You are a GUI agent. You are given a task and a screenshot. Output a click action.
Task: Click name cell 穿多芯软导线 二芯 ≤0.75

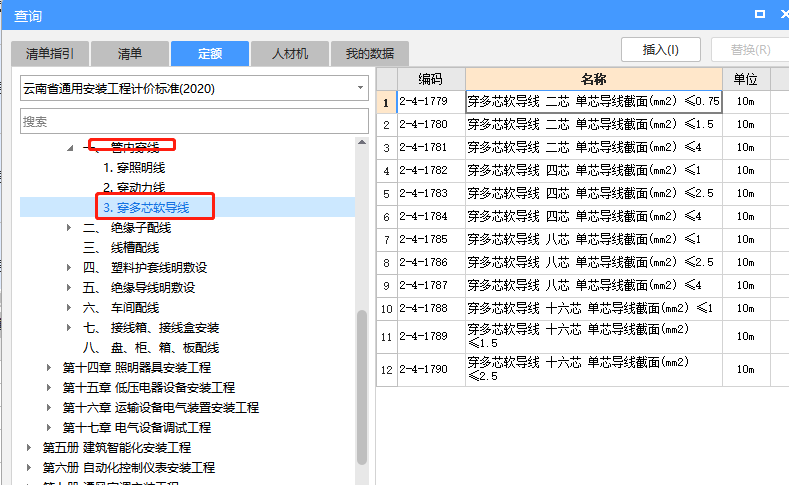[594, 102]
